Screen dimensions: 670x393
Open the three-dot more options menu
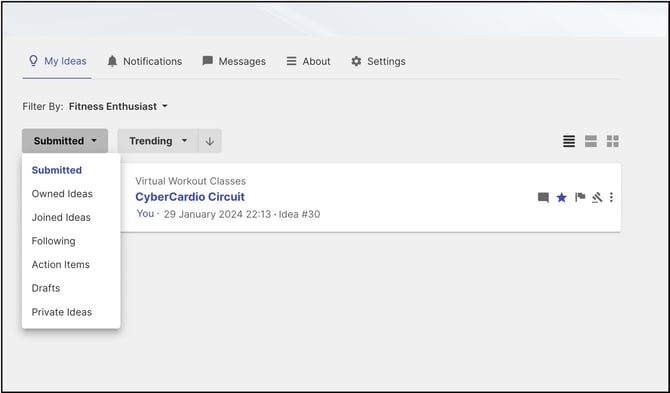click(611, 197)
